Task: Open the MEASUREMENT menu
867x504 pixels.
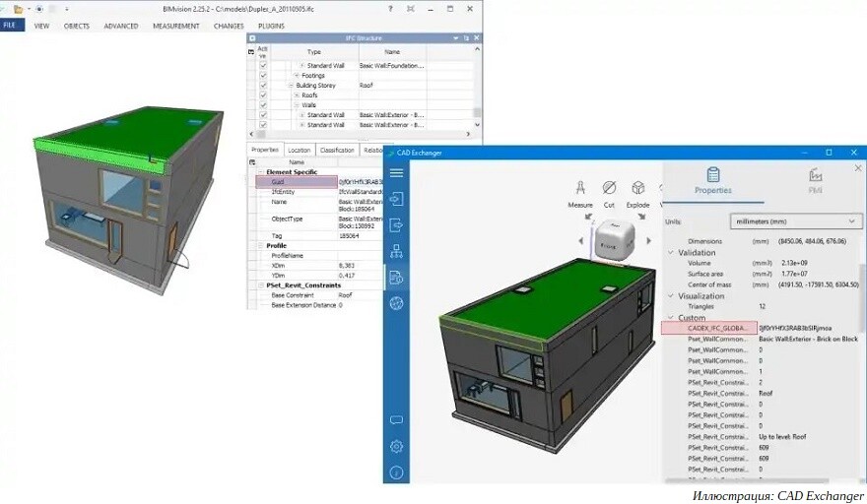Action: (x=175, y=26)
